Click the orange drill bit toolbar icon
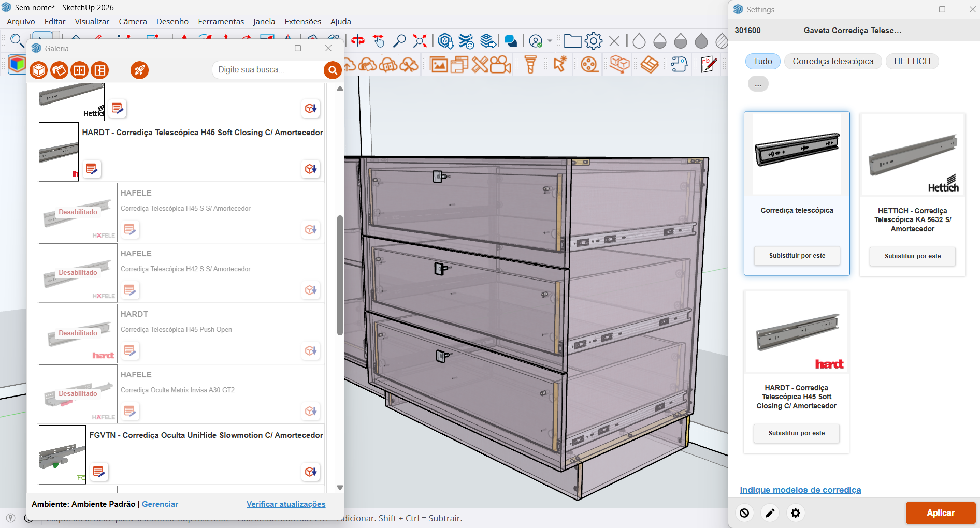This screenshot has width=980, height=528. point(530,65)
